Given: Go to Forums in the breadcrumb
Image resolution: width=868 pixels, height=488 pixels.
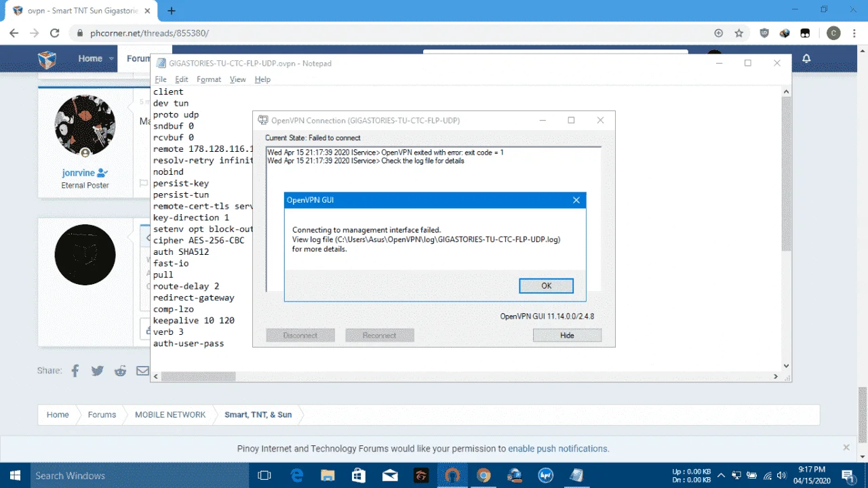Looking at the screenshot, I should pyautogui.click(x=102, y=414).
